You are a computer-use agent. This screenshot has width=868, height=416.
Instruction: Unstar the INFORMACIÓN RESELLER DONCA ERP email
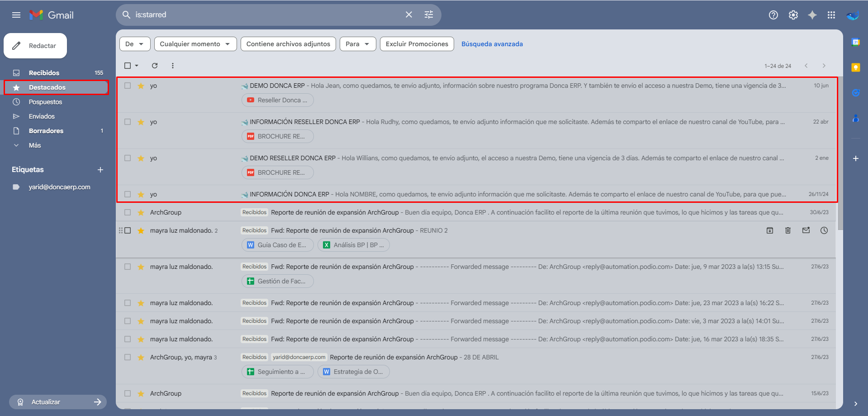click(x=141, y=122)
